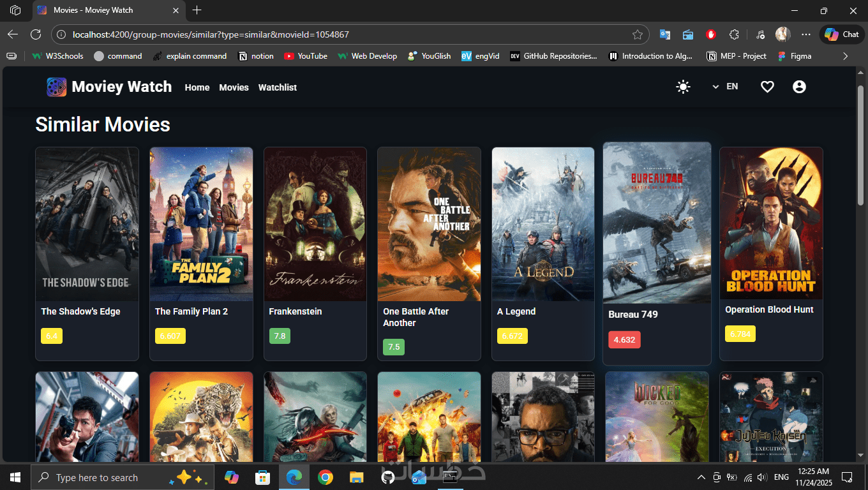The width and height of the screenshot is (868, 490).
Task: Open the W3Schools bookmark
Action: click(57, 56)
